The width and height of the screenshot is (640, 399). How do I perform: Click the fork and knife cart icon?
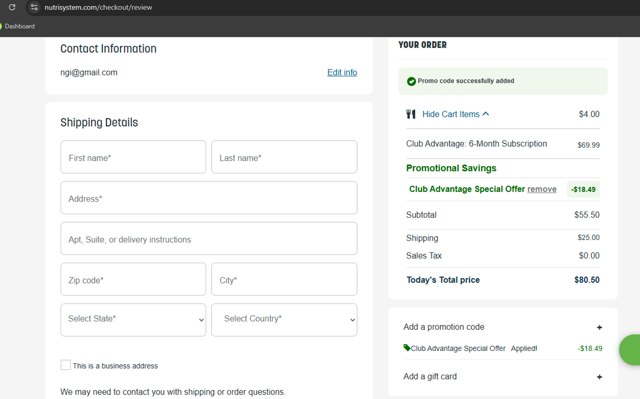pos(411,114)
